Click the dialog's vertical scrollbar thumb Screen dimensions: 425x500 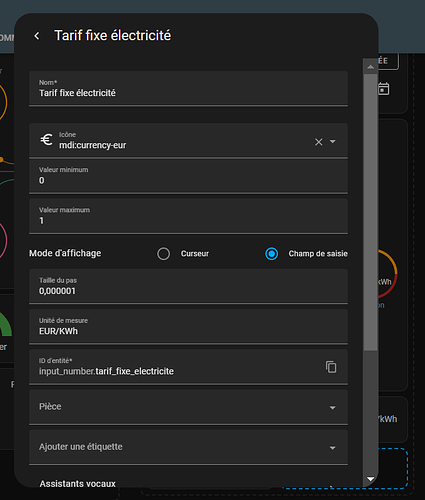click(x=370, y=212)
